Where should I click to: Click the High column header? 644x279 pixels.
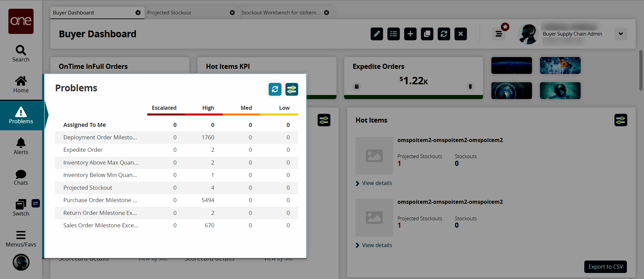208,108
